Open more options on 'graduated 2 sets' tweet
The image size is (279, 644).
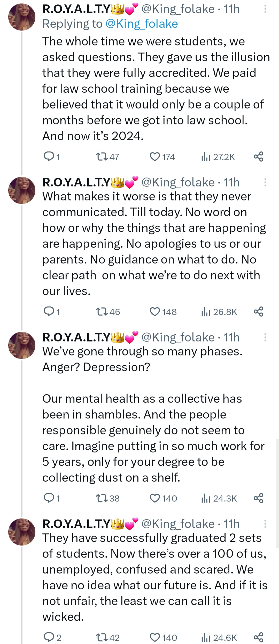[265, 524]
